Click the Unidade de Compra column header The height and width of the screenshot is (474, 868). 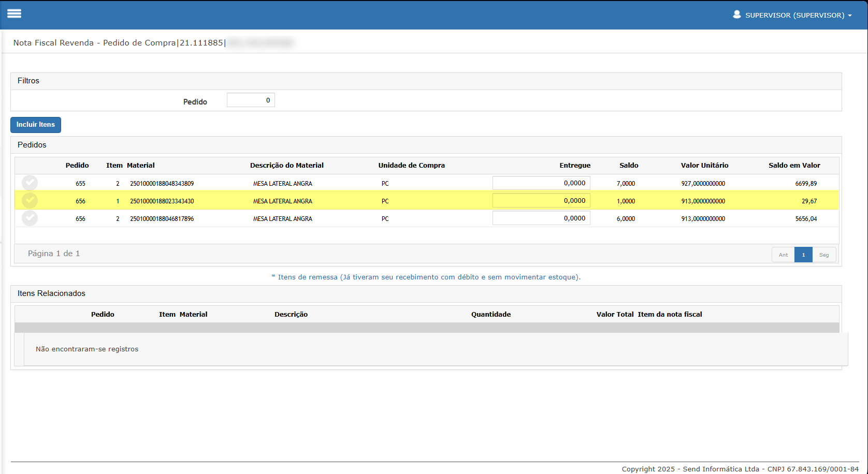coord(412,166)
